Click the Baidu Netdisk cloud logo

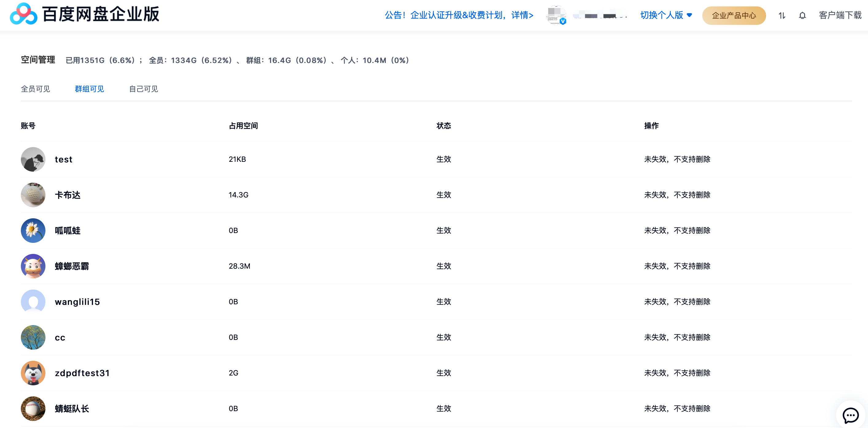[23, 14]
